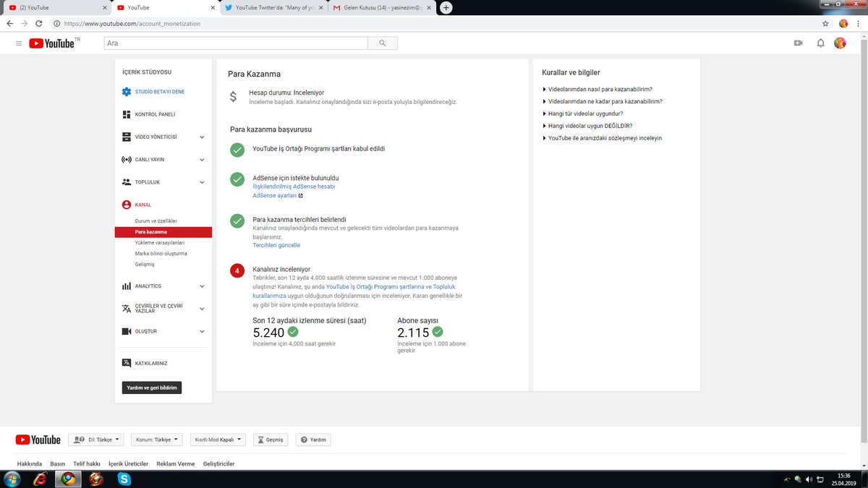
Task: Expand 'Hangi videolar uygun DEĞİLDİR?'
Action: (587, 126)
